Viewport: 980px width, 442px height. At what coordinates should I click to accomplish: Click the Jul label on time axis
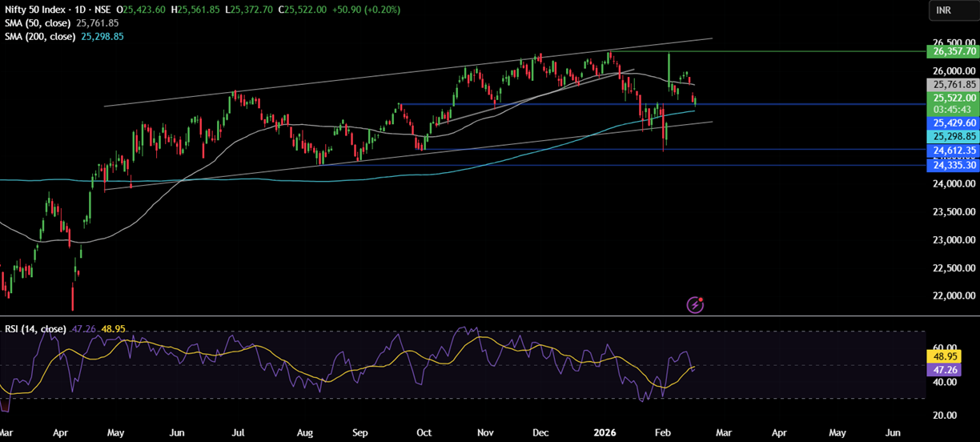pyautogui.click(x=238, y=432)
